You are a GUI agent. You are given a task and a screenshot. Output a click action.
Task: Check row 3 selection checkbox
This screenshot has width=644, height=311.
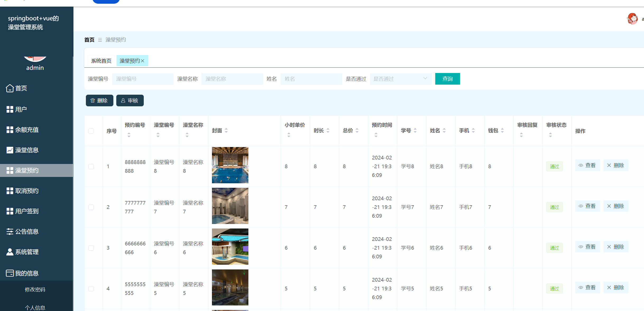click(91, 248)
